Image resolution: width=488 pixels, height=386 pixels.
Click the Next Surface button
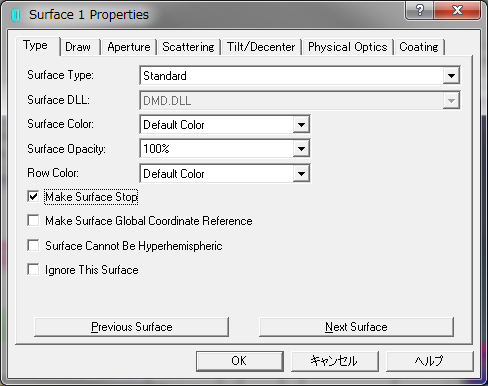coord(356,327)
